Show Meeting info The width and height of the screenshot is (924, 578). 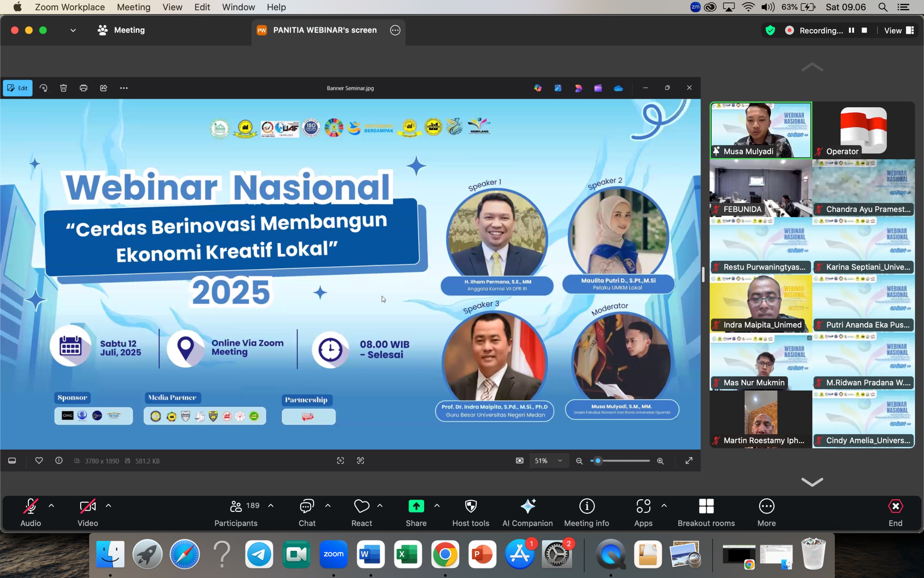tap(587, 512)
